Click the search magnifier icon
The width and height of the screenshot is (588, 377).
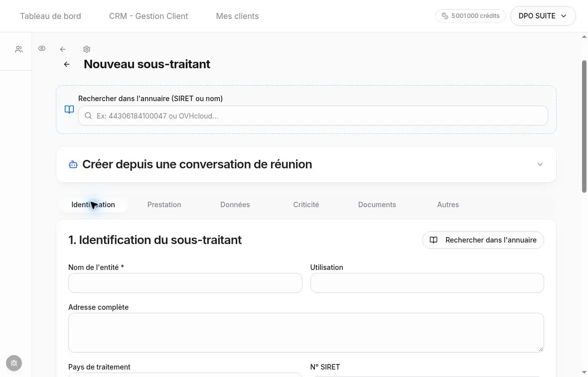point(88,116)
